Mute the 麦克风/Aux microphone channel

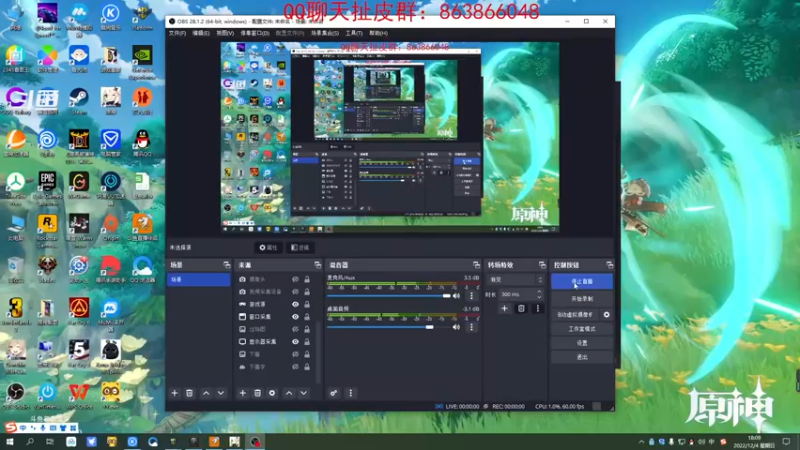pyautogui.click(x=456, y=296)
